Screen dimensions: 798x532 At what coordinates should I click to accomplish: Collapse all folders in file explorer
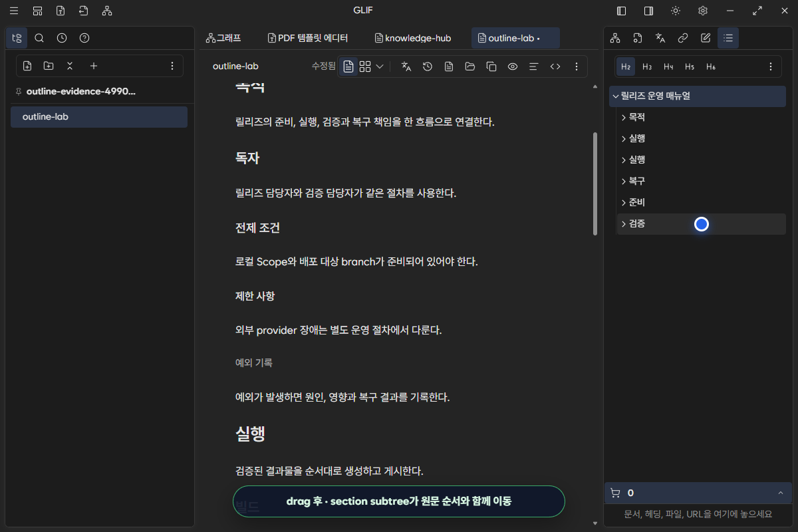(x=70, y=66)
